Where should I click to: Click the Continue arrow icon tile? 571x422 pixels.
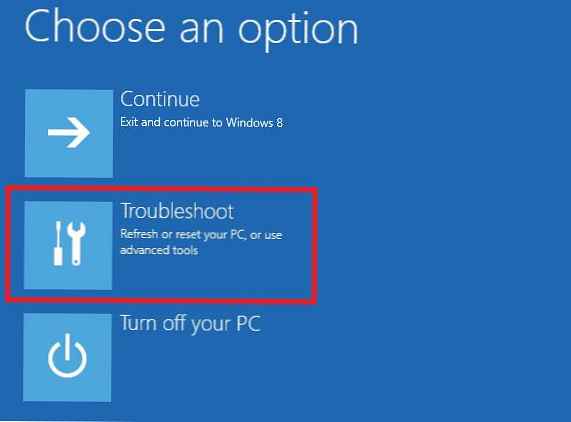point(69,133)
